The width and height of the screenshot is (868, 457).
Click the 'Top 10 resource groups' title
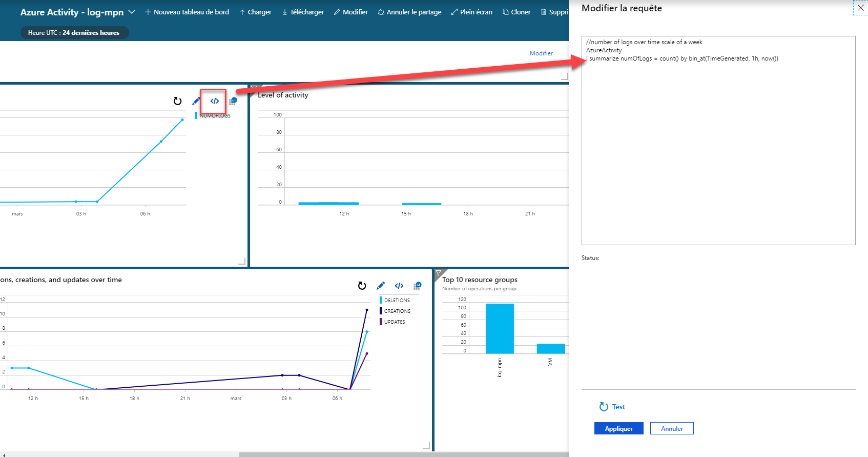click(x=480, y=280)
